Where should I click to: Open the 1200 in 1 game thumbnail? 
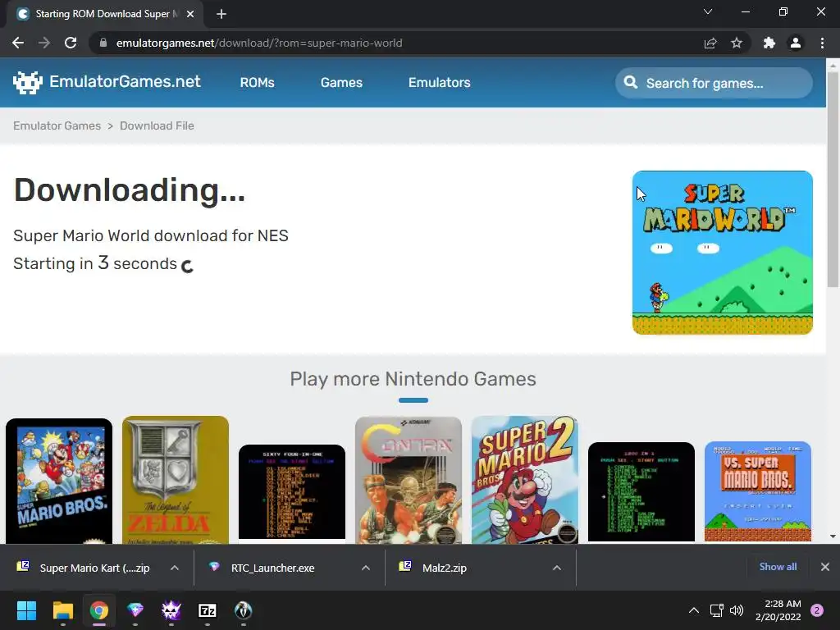641,492
